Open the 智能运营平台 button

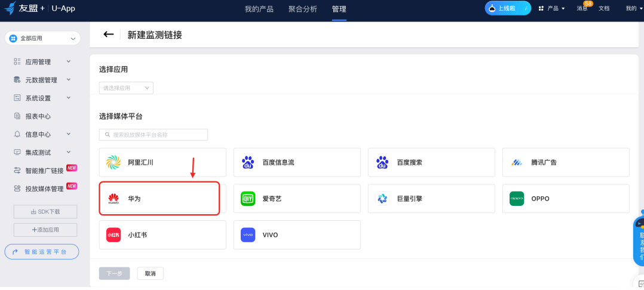click(42, 252)
